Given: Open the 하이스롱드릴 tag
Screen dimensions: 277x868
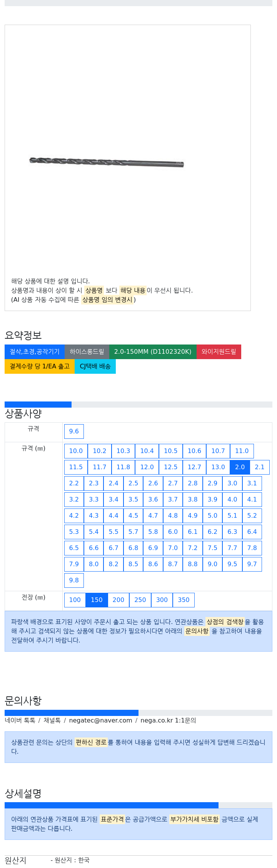Looking at the screenshot, I should click(87, 352).
